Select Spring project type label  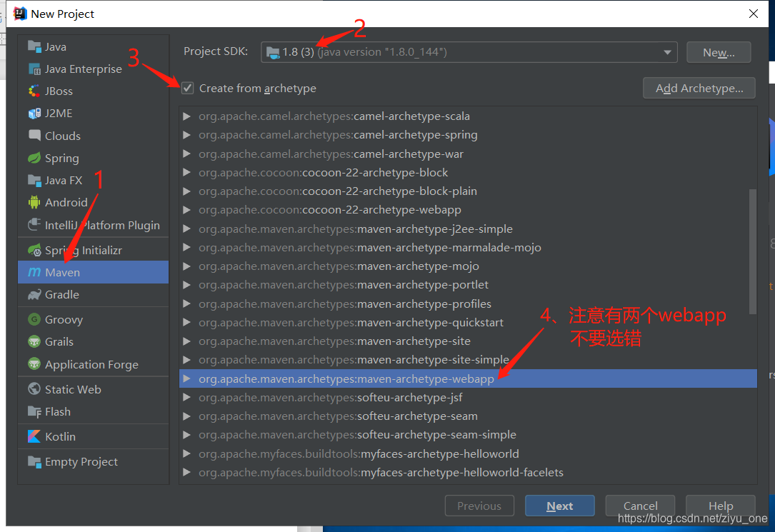click(x=61, y=158)
